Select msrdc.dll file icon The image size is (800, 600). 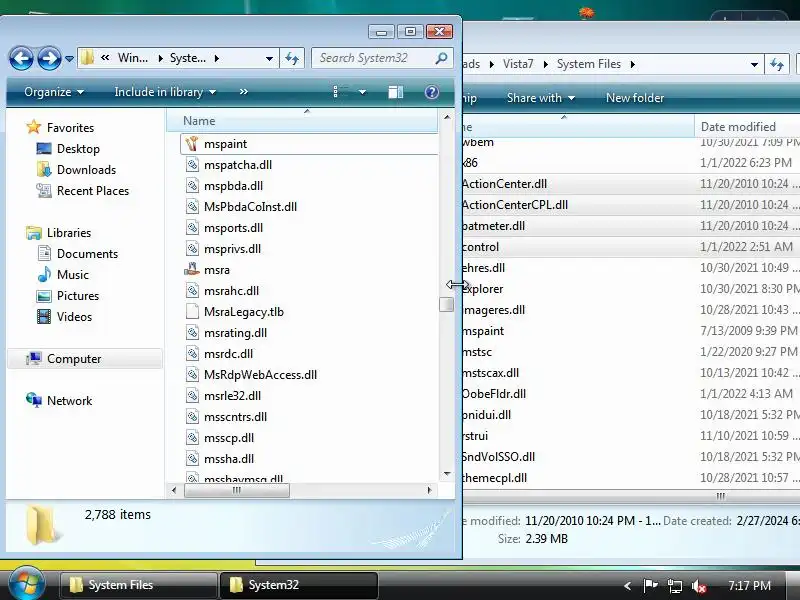click(192, 354)
